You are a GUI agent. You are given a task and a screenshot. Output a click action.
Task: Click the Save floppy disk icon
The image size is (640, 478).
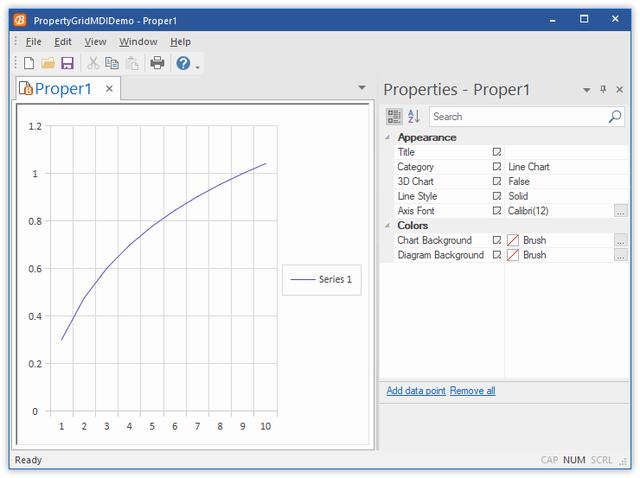point(67,63)
